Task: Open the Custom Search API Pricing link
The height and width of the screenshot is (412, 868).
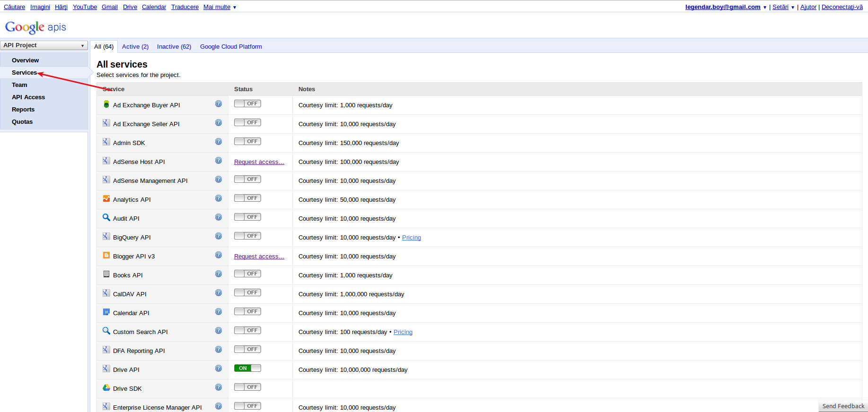Action: pyautogui.click(x=403, y=332)
